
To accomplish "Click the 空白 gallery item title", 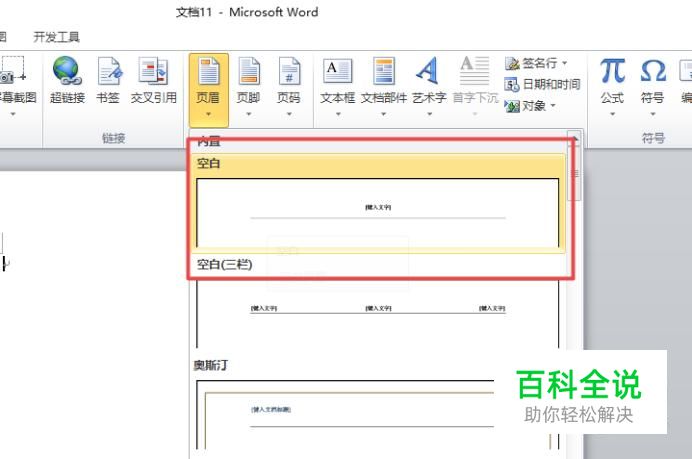I will click(x=208, y=164).
